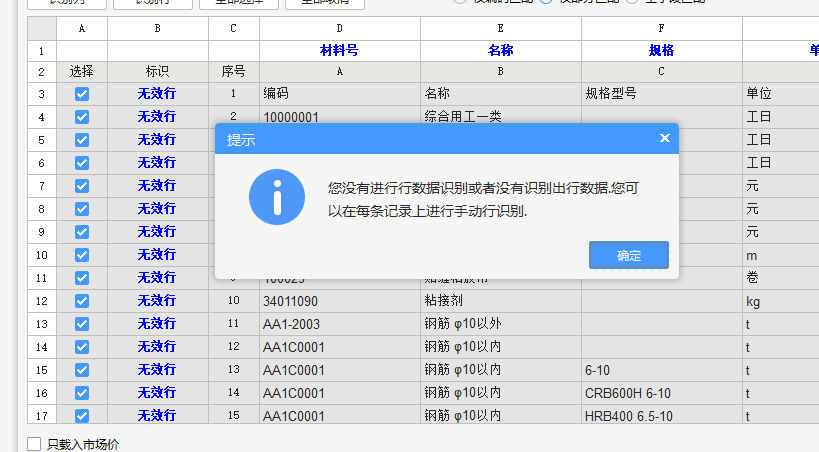
Task: Click the 卷 unit cell in row 11
Action: pos(780,278)
